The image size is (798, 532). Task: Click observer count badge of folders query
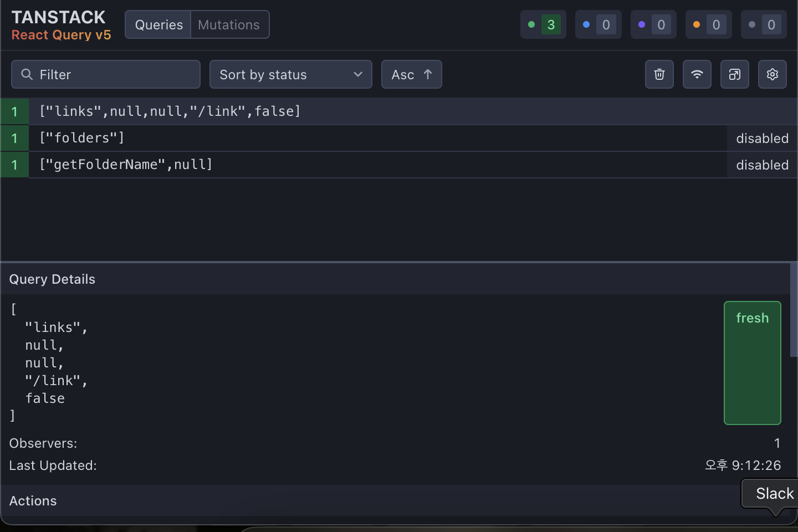coord(14,138)
